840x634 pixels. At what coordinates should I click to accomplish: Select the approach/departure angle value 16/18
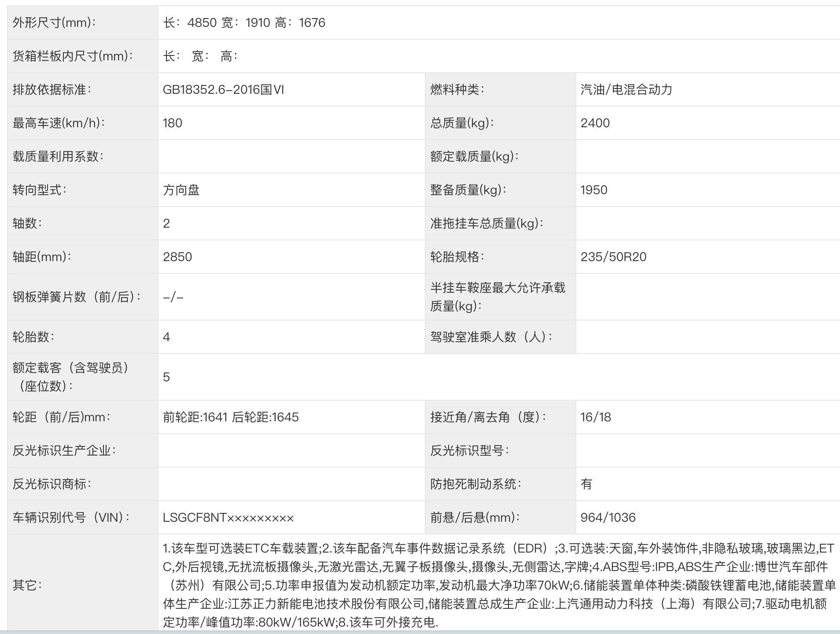[596, 417]
